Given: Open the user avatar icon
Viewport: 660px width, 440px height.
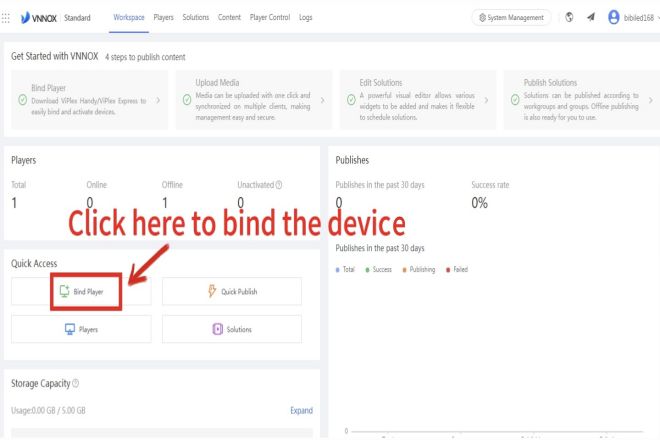Looking at the screenshot, I should (614, 17).
